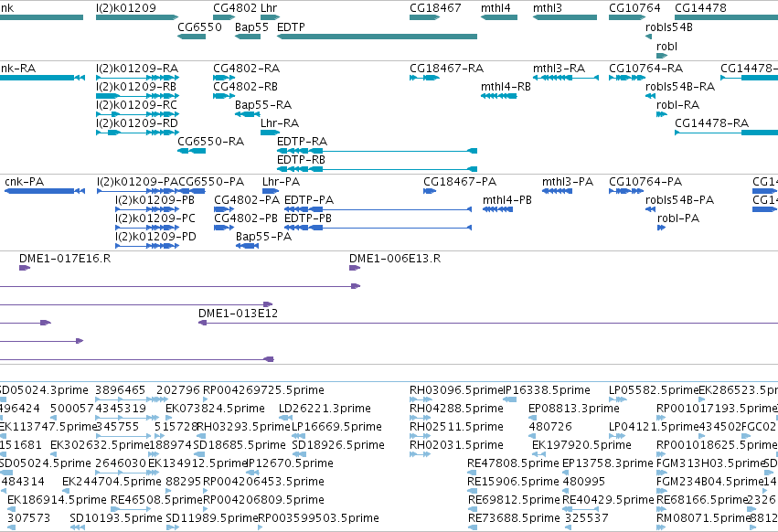Click the CG4802-RA transcript label

point(246,68)
